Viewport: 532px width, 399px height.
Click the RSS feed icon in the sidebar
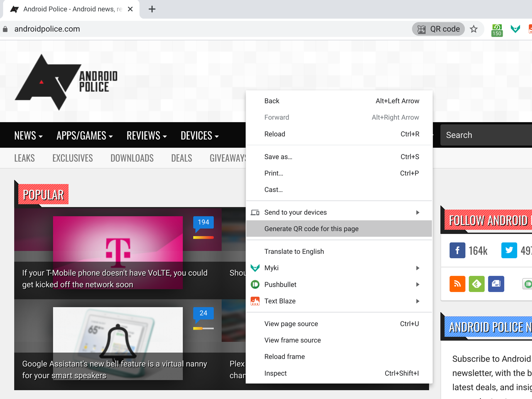coord(458,284)
